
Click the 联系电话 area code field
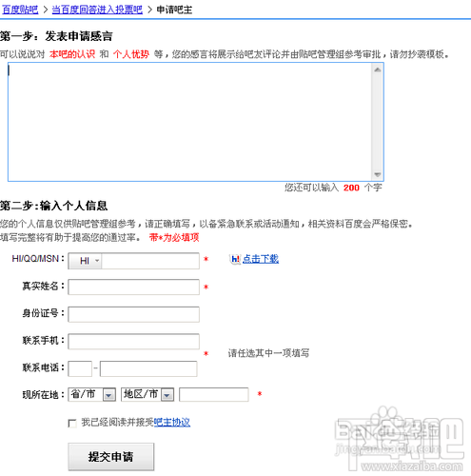click(80, 368)
